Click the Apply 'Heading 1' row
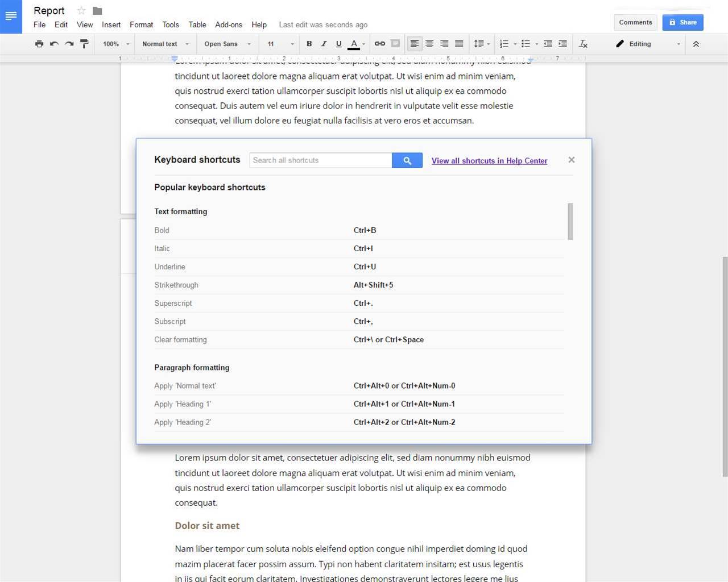Viewport: 728px width, 582px height. pyautogui.click(x=359, y=404)
